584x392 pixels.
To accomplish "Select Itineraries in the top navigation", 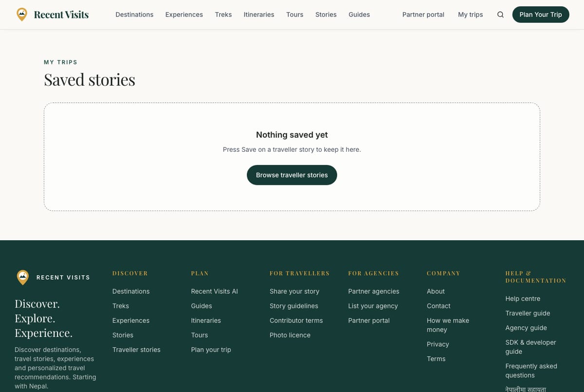I will 259,15.
